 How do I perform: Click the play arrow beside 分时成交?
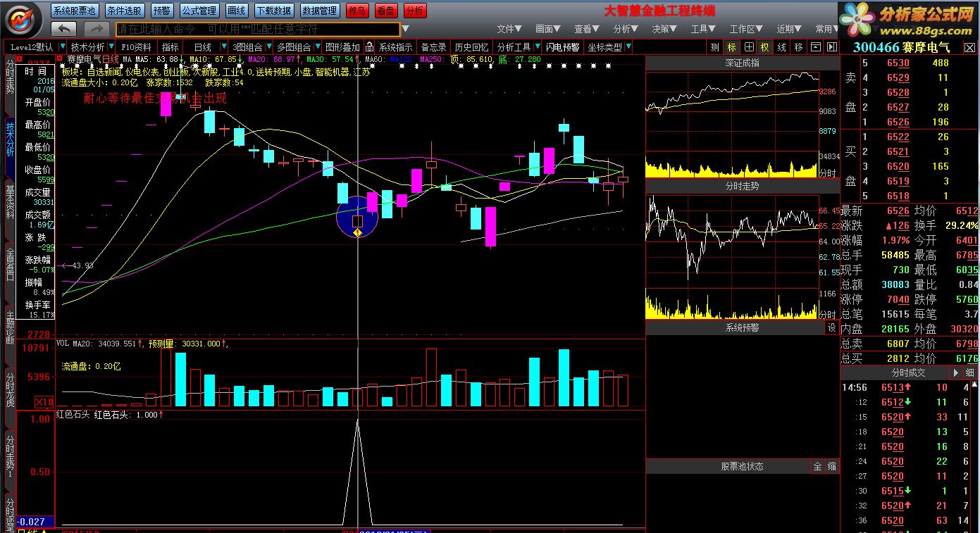pos(956,372)
